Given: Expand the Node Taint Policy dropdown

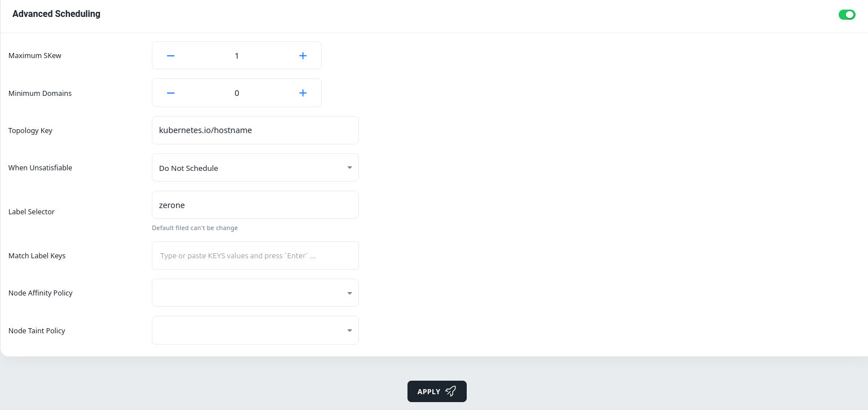Looking at the screenshot, I should [x=255, y=330].
